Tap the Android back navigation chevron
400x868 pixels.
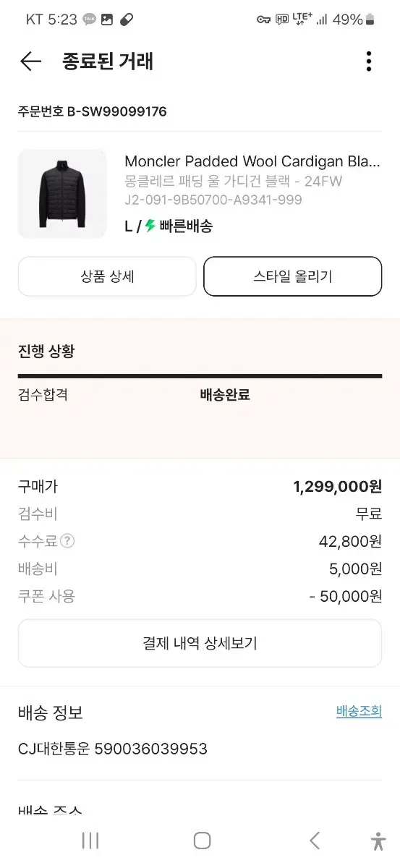pos(314,841)
